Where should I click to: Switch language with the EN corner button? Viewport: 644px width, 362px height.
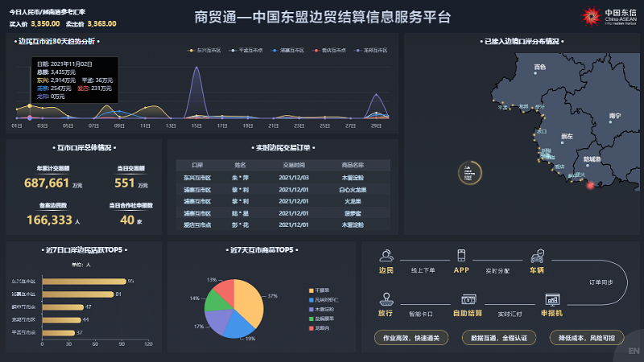[x=634, y=351]
